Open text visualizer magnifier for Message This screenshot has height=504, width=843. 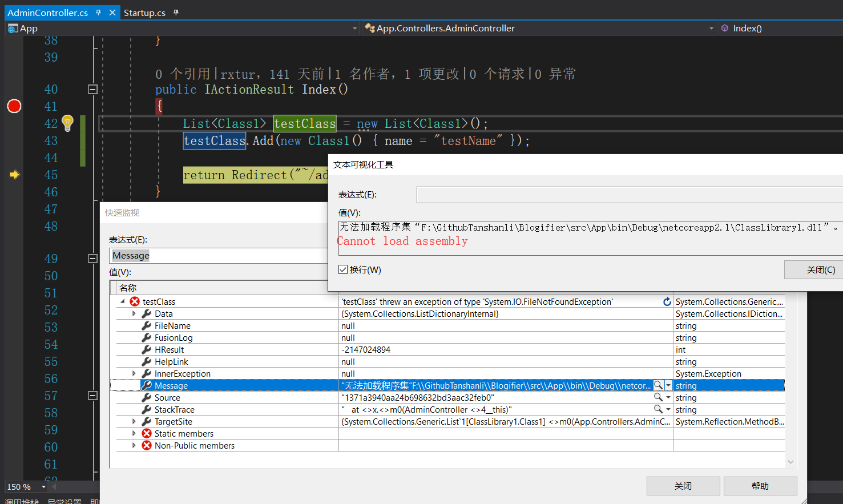click(x=658, y=385)
